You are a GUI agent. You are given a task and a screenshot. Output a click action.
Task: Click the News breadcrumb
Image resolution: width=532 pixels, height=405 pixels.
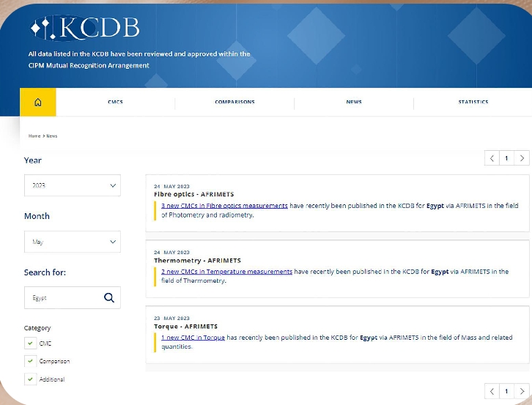coord(52,136)
